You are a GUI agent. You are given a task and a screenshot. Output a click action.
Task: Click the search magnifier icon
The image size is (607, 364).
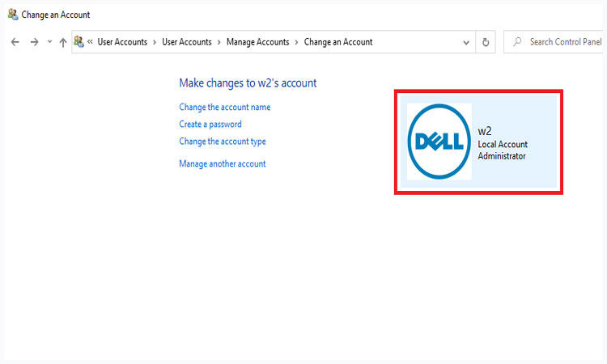coord(517,41)
